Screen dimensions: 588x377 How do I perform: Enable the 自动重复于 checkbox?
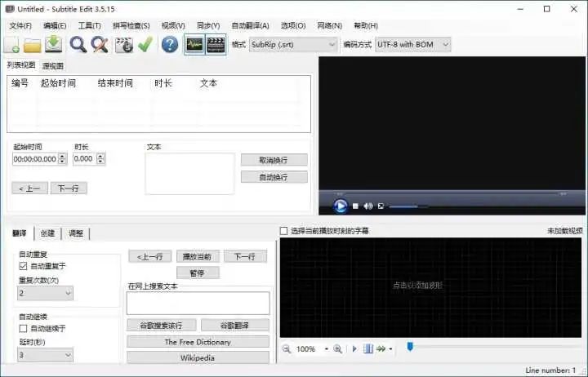(23, 266)
